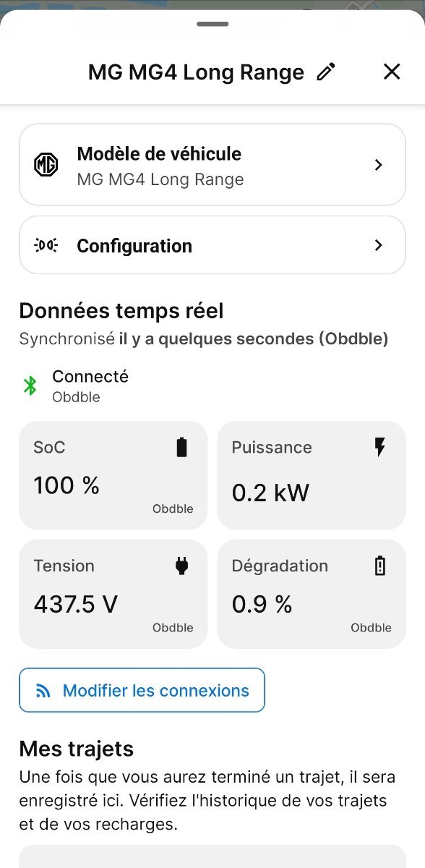Tap the green Bluetooth connected icon

[x=30, y=386]
